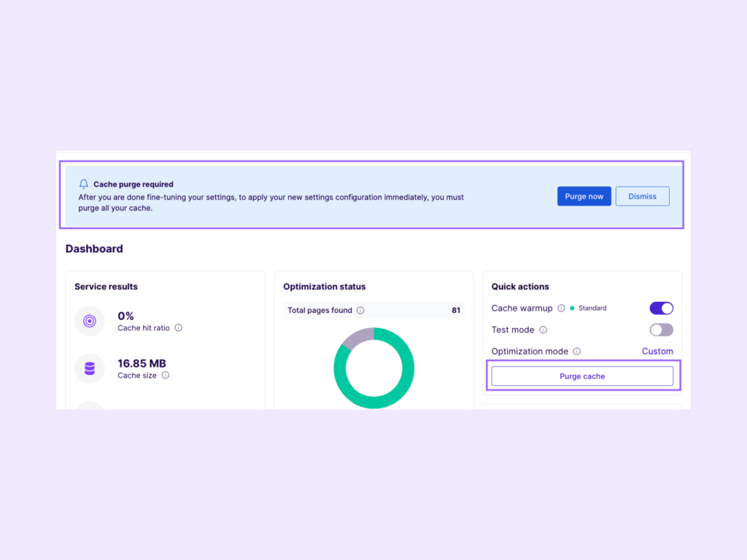This screenshot has width=747, height=560.
Task: Enable the Test mode toggle
Action: [x=661, y=330]
